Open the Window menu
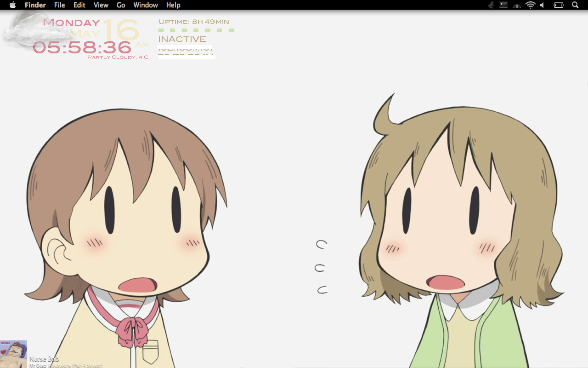588x368 pixels. point(146,5)
